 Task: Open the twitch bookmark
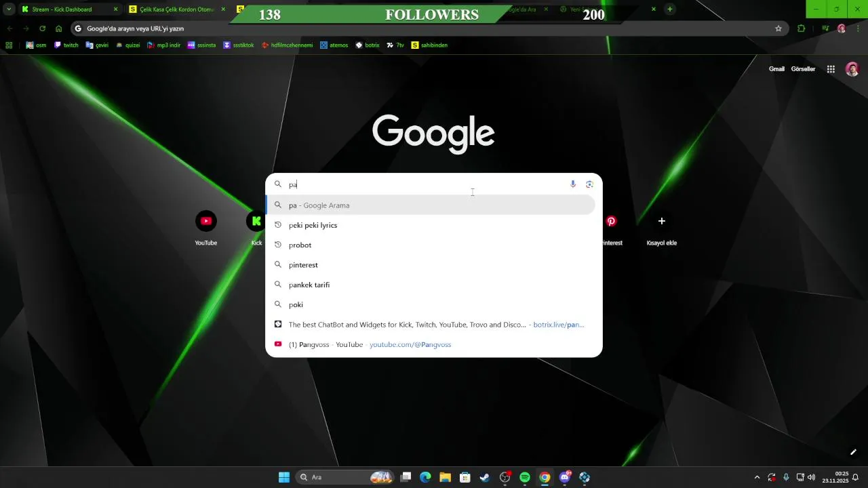[x=66, y=45]
